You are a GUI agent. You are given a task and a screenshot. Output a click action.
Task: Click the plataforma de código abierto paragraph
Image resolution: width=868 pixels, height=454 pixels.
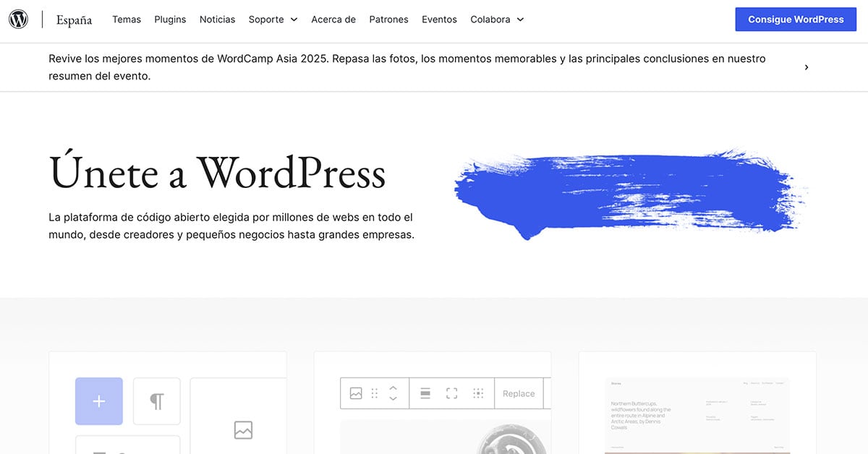tap(231, 226)
